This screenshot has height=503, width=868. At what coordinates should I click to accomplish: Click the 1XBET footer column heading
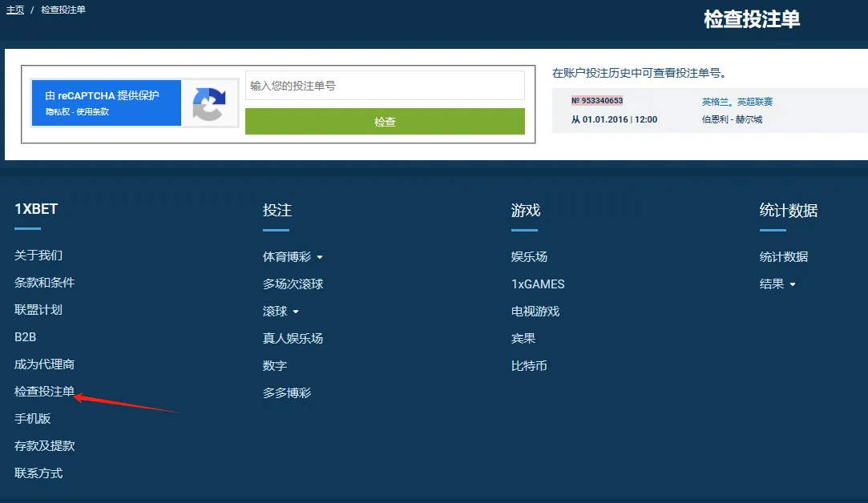pos(36,209)
